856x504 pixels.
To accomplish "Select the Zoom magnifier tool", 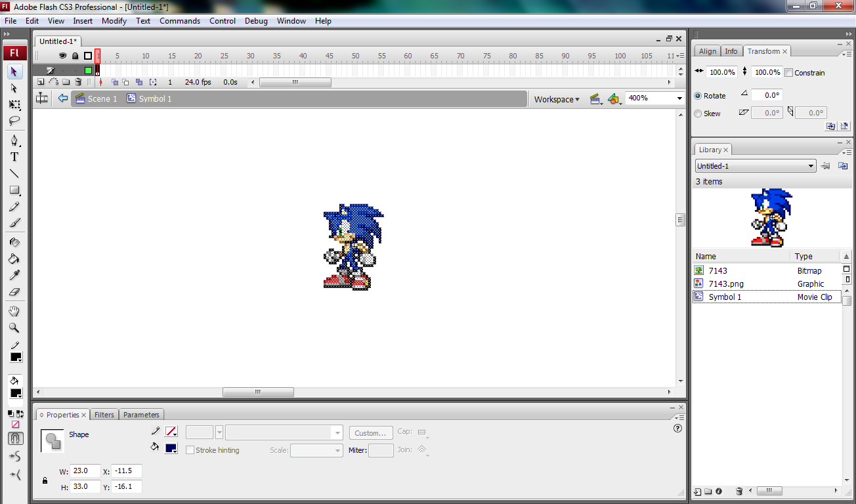I will click(x=14, y=327).
